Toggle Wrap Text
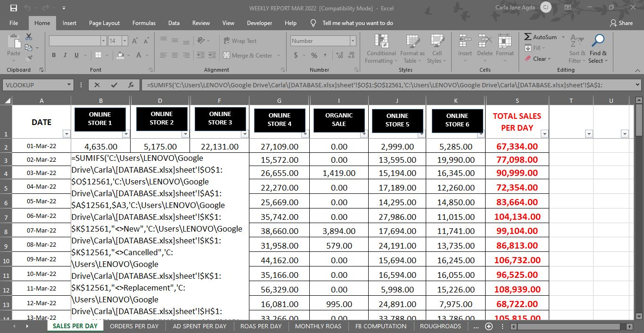Screen dimensions: 644x333 pos(240,41)
